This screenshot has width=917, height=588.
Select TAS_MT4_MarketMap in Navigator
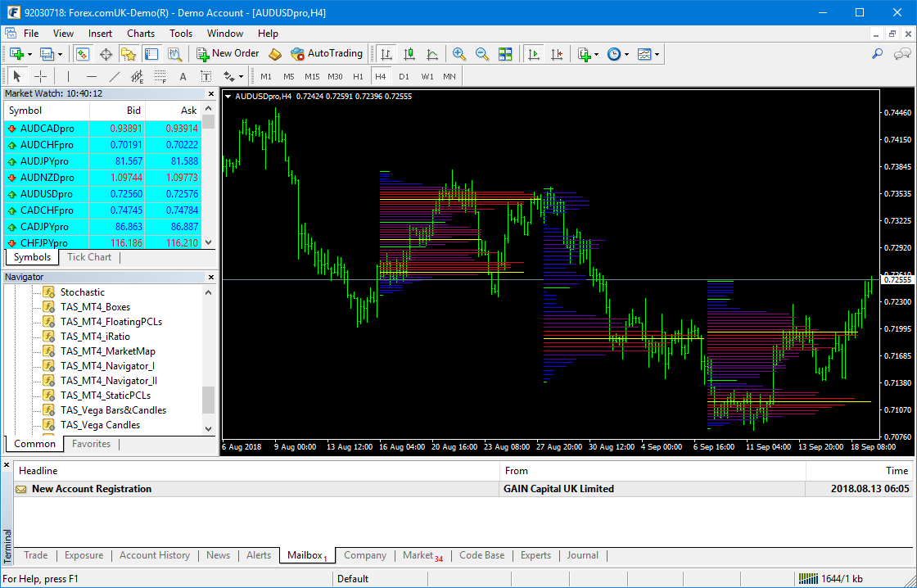point(107,351)
